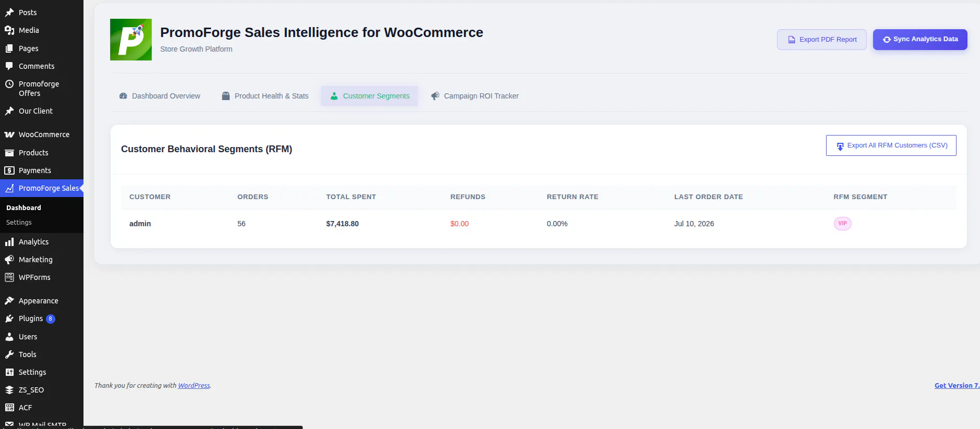Image resolution: width=980 pixels, height=429 pixels.
Task: Click the Comments bubble icon
Action: pos(9,66)
